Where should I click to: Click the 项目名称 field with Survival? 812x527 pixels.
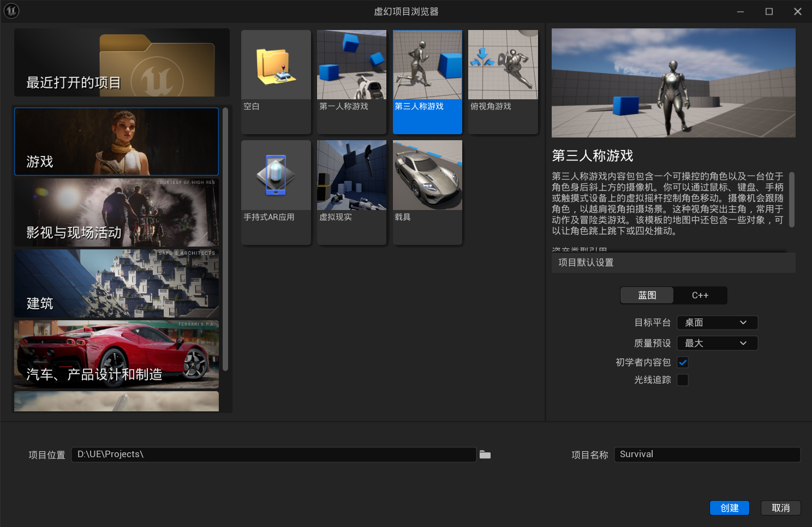707,454
